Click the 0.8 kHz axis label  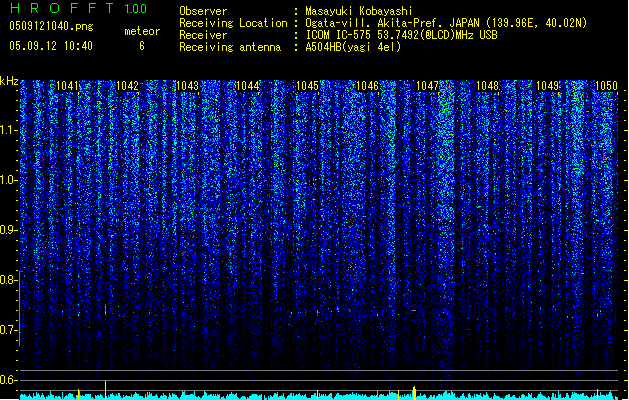point(8,280)
